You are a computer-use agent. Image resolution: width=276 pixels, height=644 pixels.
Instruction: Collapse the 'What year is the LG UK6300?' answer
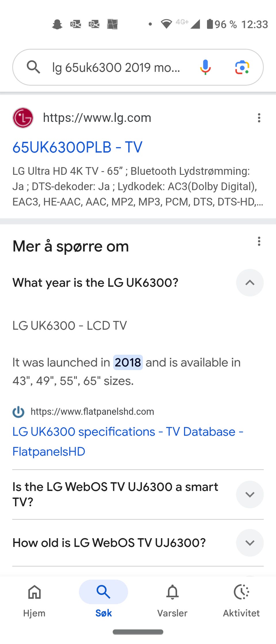[250, 283]
